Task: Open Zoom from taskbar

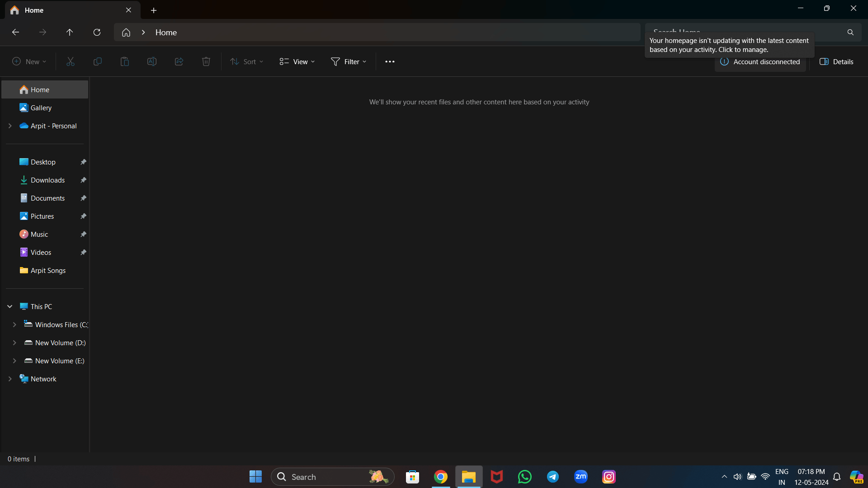Action: 581,477
